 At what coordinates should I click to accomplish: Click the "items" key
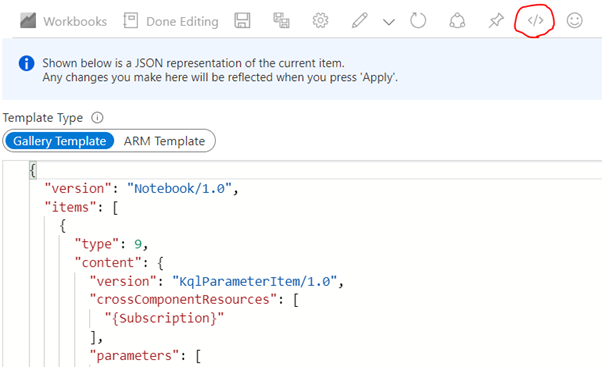tap(70, 207)
